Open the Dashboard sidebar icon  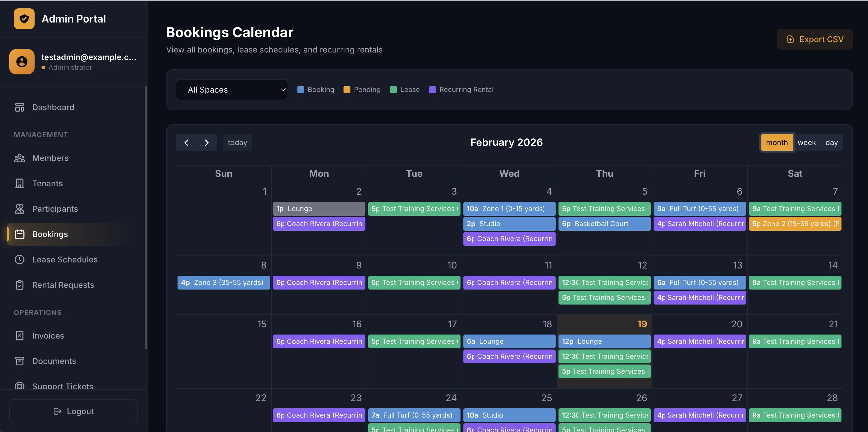point(20,107)
